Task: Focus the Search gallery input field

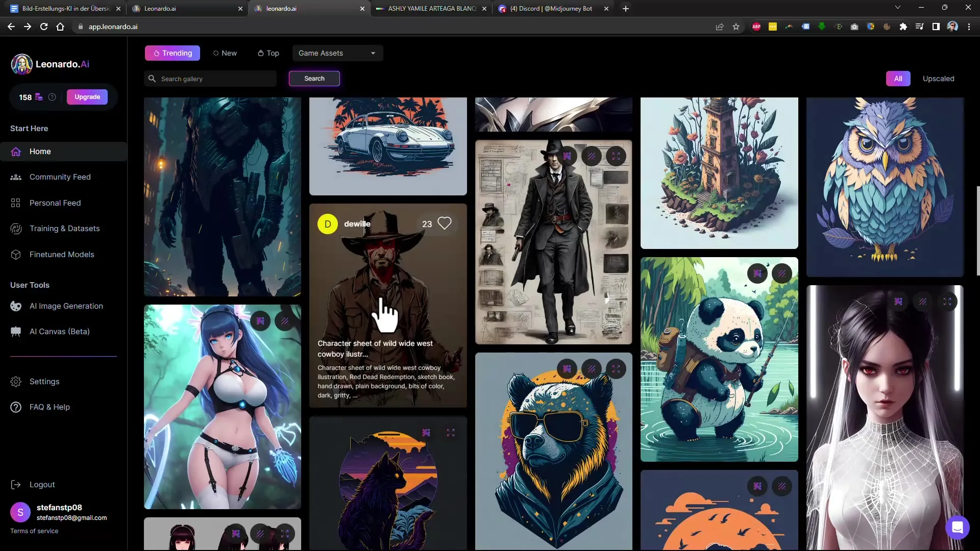Action: tap(210, 79)
